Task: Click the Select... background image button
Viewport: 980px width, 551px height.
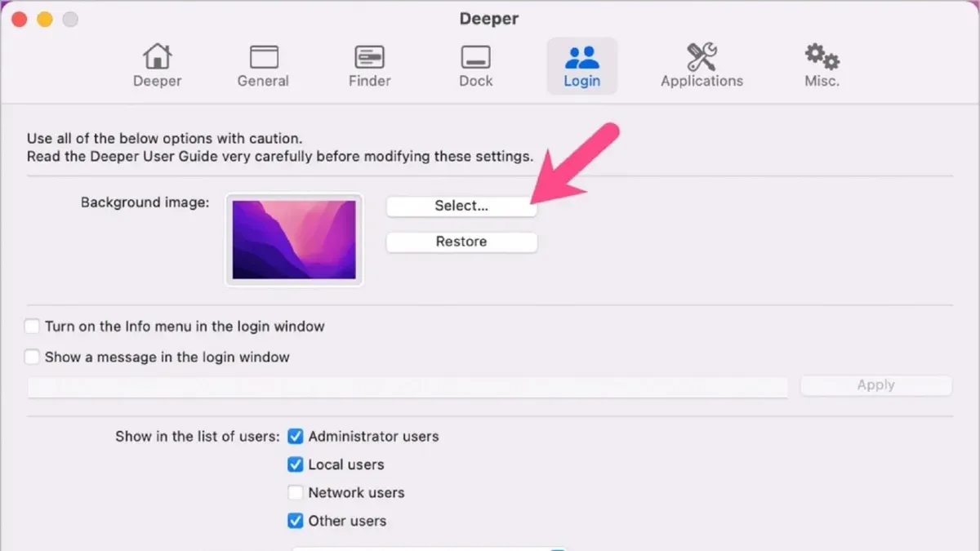Action: [461, 207]
